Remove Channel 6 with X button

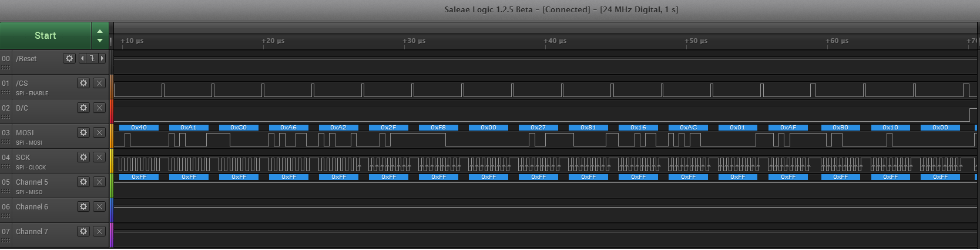point(100,206)
